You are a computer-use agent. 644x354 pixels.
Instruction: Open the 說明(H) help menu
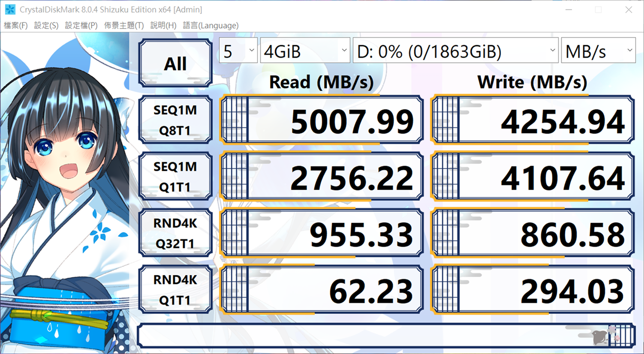point(163,25)
